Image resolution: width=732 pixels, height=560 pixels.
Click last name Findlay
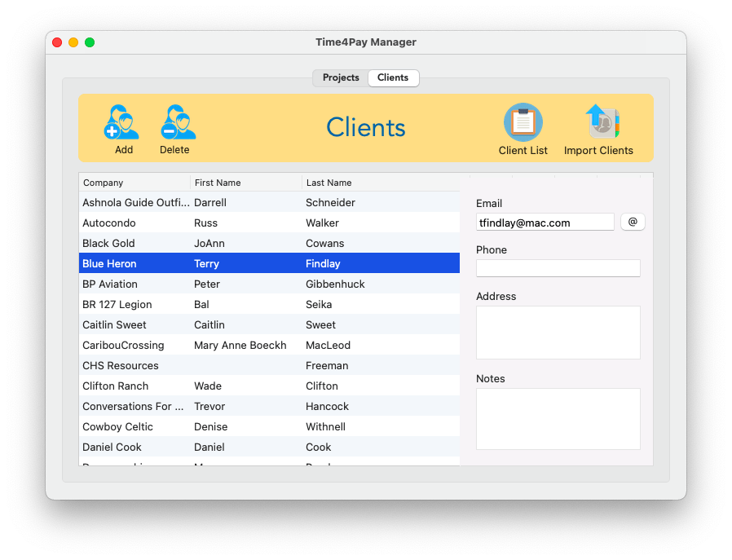[323, 263]
